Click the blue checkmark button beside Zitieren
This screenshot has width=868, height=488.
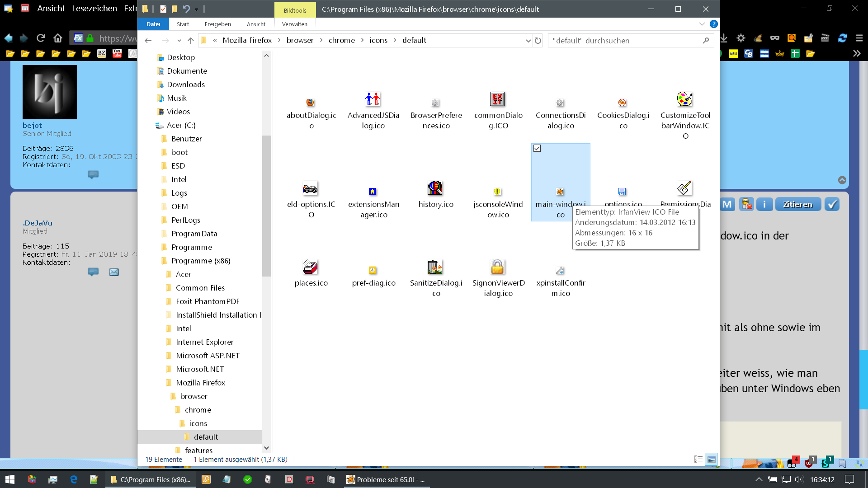[x=831, y=204]
